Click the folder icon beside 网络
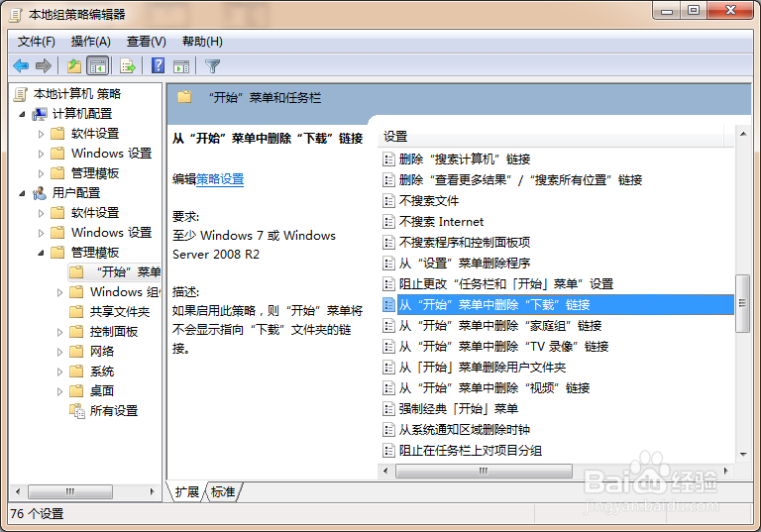 coord(76,352)
